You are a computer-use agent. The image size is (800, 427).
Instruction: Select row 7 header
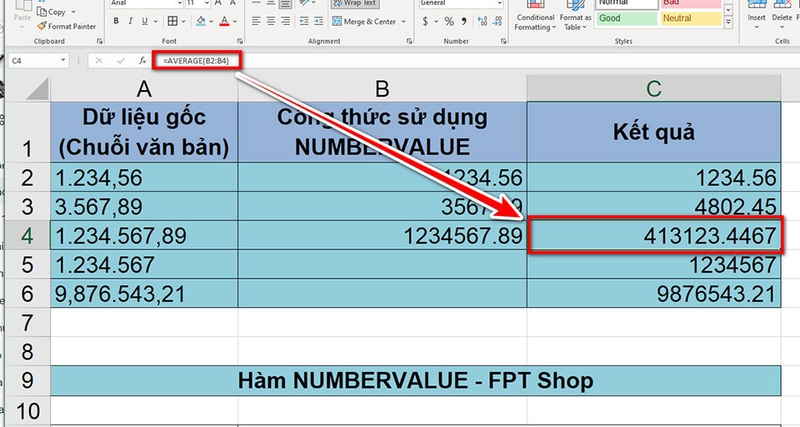[x=27, y=323]
